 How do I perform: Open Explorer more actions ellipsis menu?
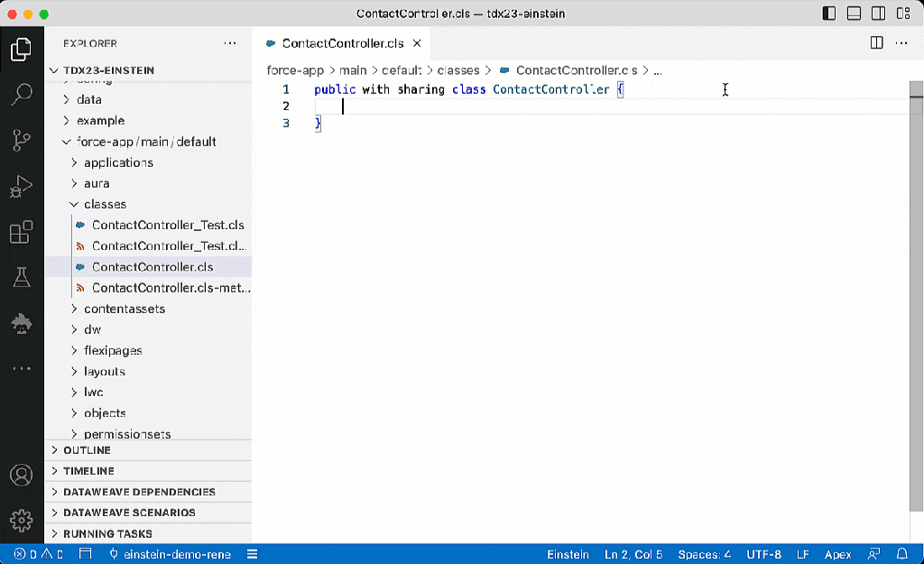tap(230, 43)
